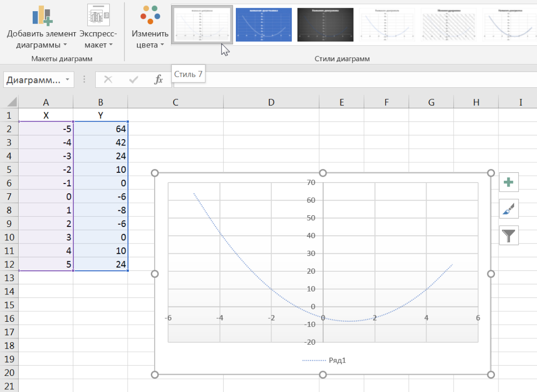The height and width of the screenshot is (392, 537).
Task: Click the top-left chart resize handle
Action: pyautogui.click(x=155, y=173)
